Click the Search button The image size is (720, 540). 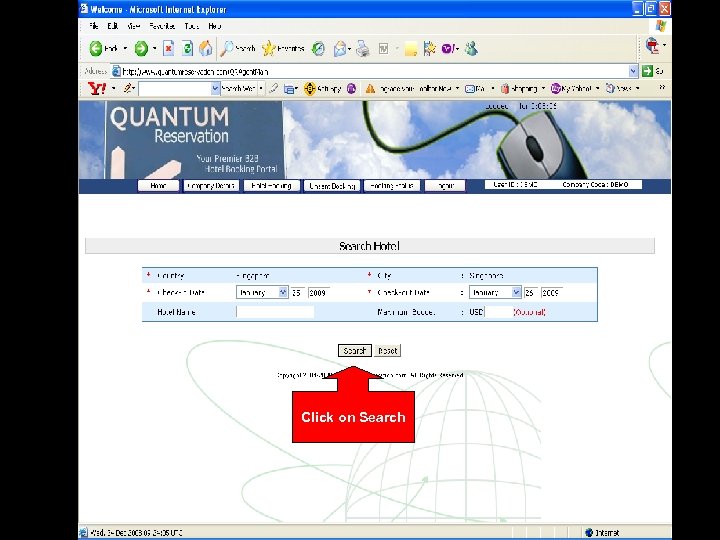tap(354, 351)
